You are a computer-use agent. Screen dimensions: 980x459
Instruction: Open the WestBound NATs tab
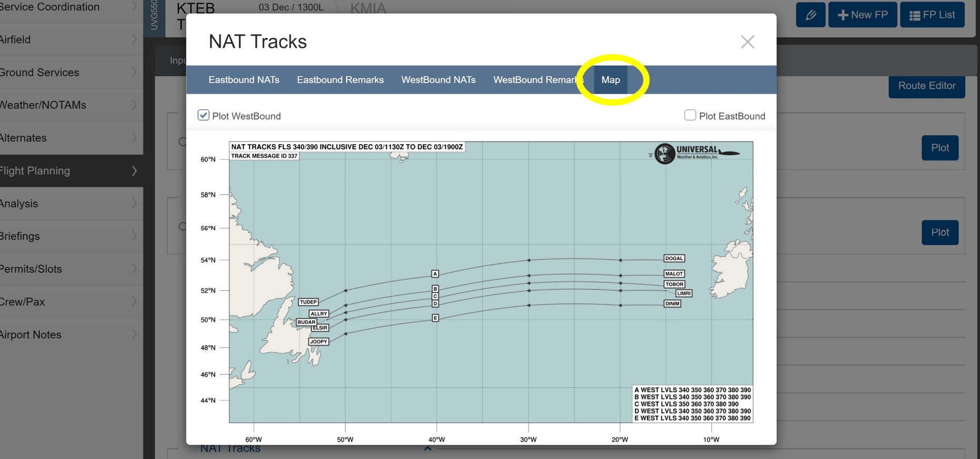tap(438, 80)
